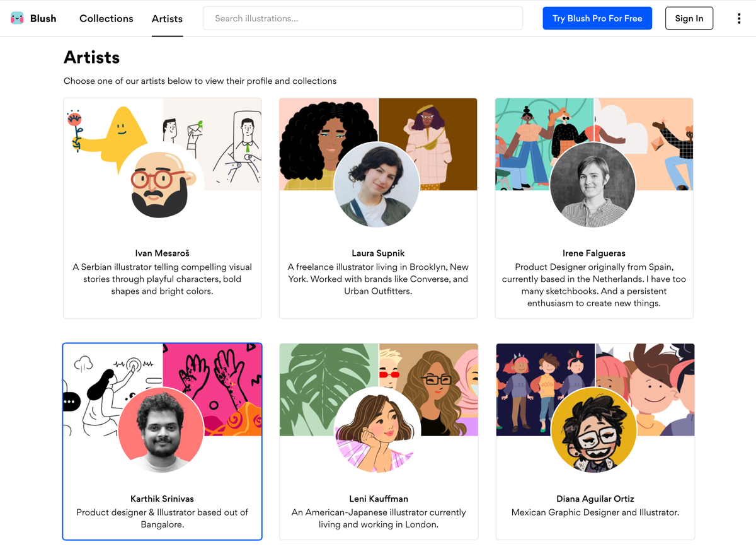View Diana Aguilar Ortiz's profile
This screenshot has width=756, height=554.
[595, 499]
